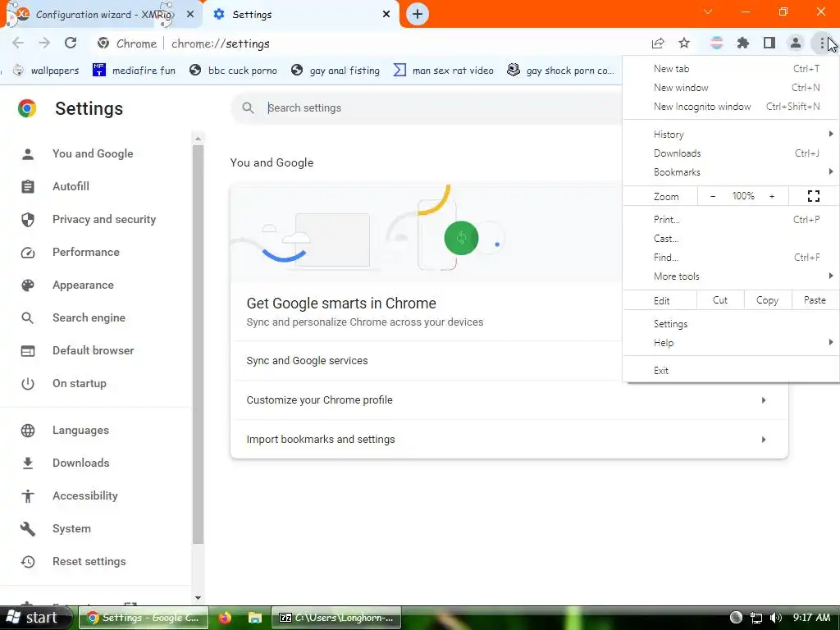Image resolution: width=840 pixels, height=630 pixels.
Task: Select Settings in Chrome menu
Action: click(x=731, y=323)
